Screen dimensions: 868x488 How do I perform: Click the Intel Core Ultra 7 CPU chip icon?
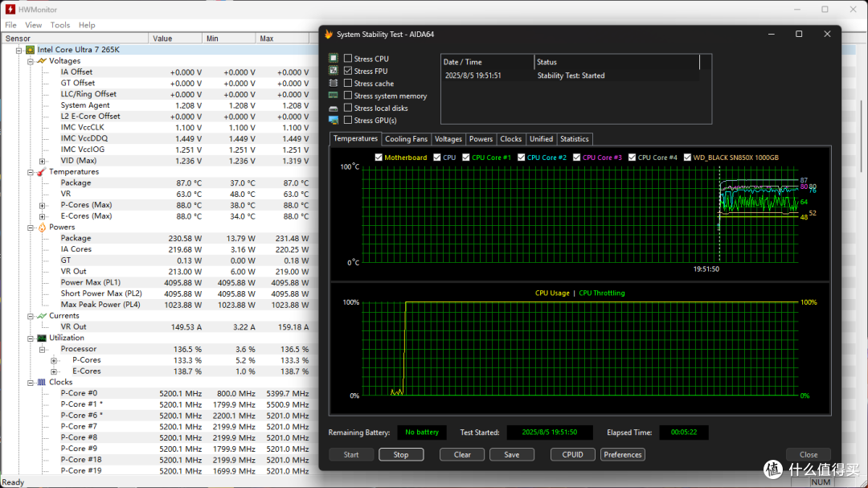[31, 50]
